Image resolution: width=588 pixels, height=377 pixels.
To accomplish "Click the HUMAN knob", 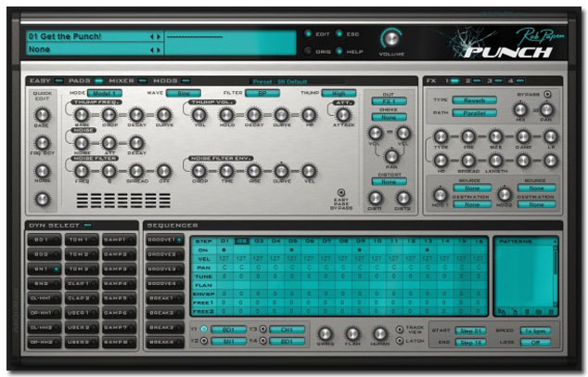I will (x=379, y=333).
